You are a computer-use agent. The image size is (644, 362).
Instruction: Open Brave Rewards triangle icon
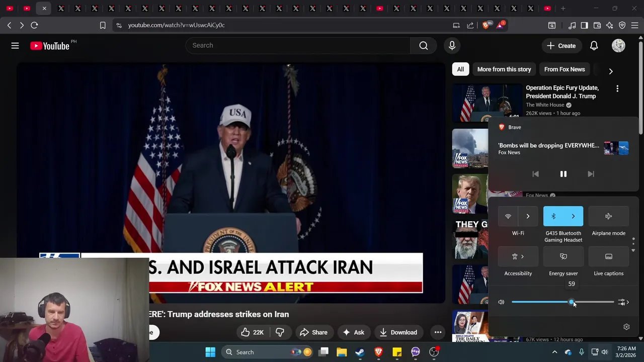click(501, 25)
